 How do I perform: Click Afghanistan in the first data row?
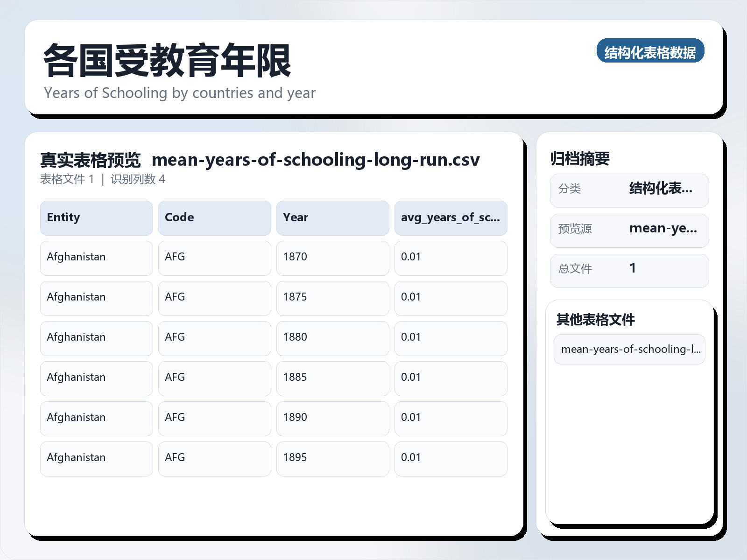point(96,258)
